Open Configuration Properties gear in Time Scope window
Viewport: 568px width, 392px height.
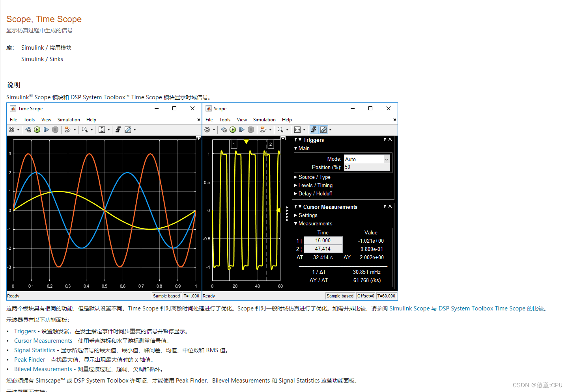tap(11, 130)
